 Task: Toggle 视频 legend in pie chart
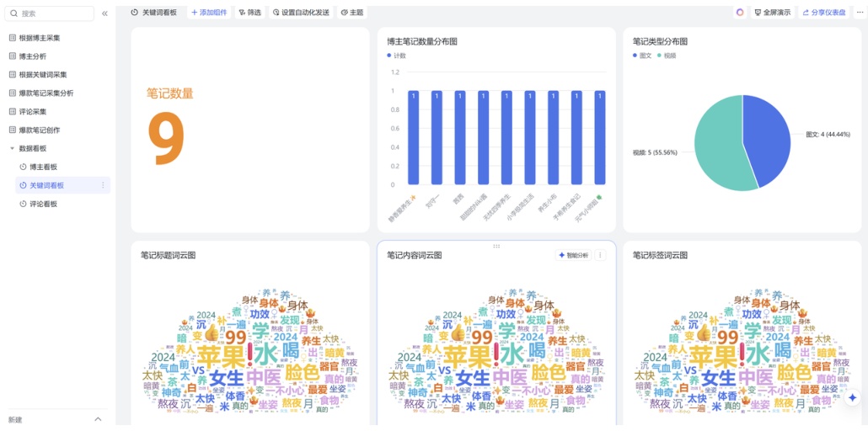point(667,56)
